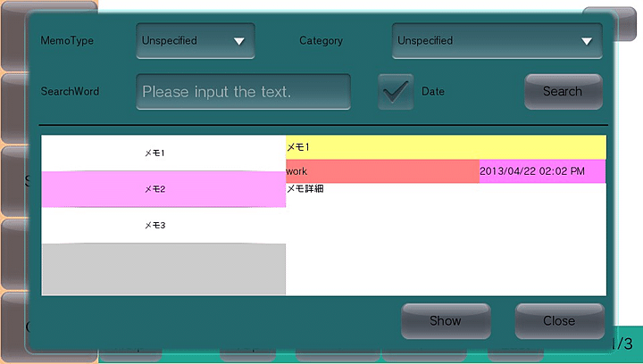Click the メモ詳細 detail text

305,189
